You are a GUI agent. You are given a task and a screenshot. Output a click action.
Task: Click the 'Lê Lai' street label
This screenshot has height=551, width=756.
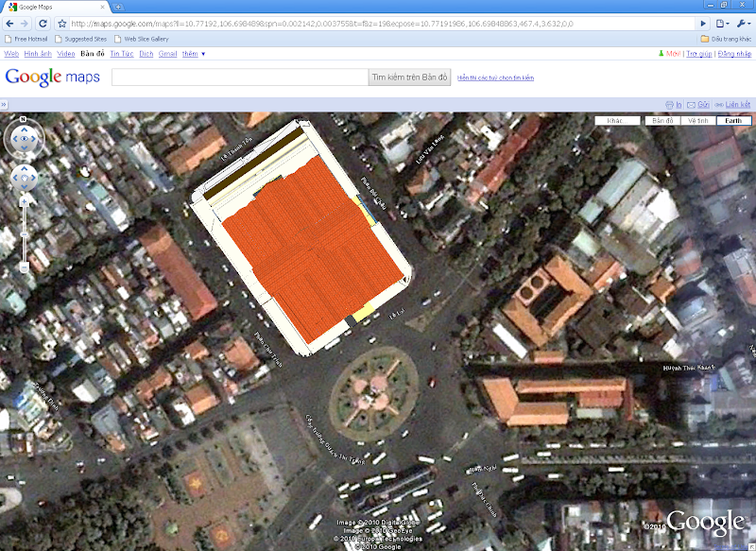pyautogui.click(x=397, y=314)
